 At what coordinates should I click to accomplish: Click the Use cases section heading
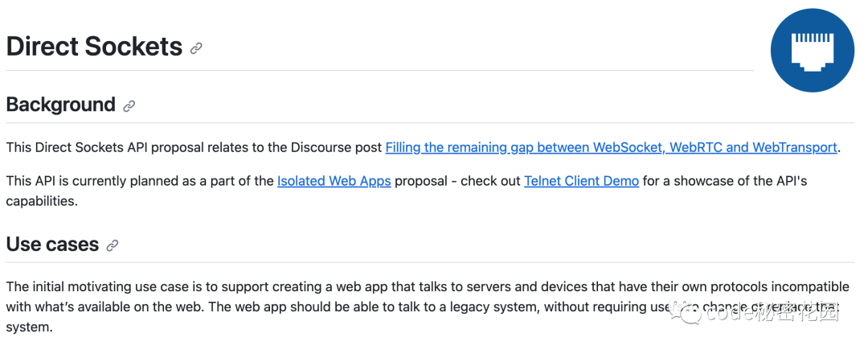pos(52,244)
